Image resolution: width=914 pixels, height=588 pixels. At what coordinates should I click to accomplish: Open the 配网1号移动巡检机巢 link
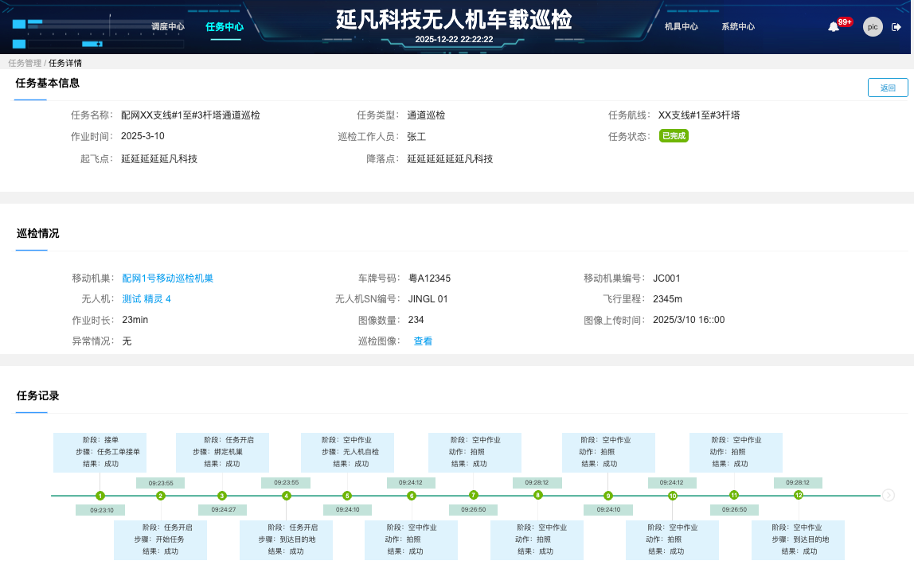[167, 278]
